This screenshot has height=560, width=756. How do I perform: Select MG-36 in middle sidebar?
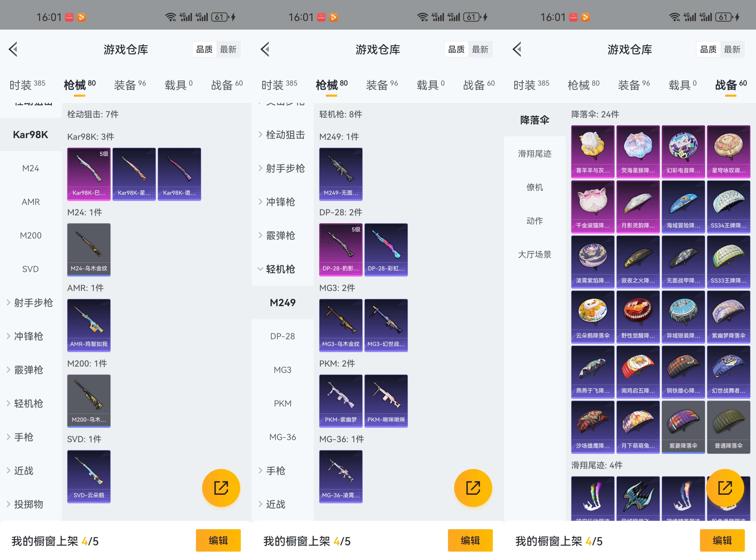point(282,437)
